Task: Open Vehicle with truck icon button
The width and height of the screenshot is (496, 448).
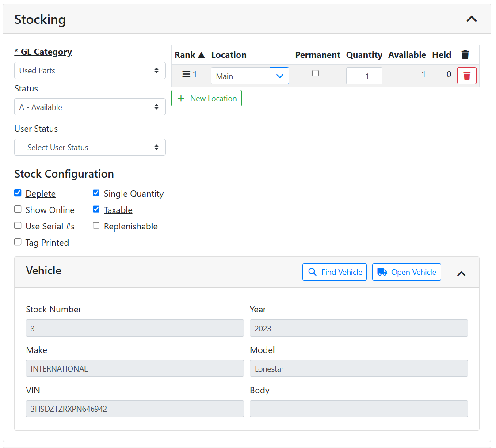Action: 407,272
